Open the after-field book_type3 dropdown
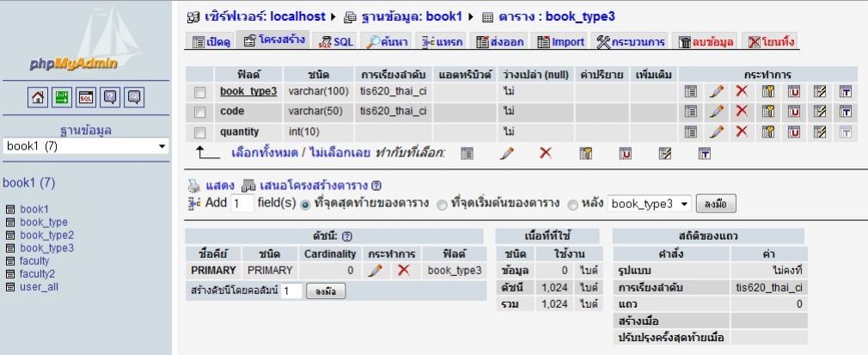The height and width of the screenshot is (355, 868). pyautogui.click(x=650, y=204)
